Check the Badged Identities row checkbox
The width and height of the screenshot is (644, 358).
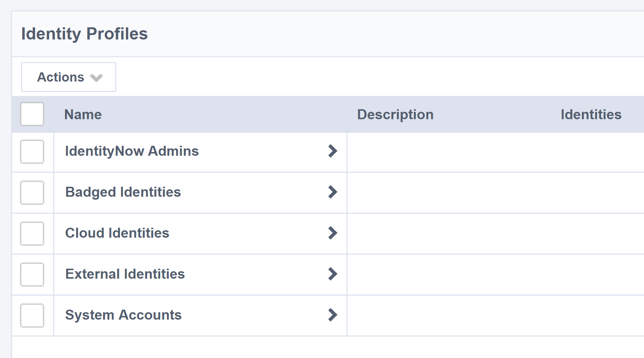[32, 193]
